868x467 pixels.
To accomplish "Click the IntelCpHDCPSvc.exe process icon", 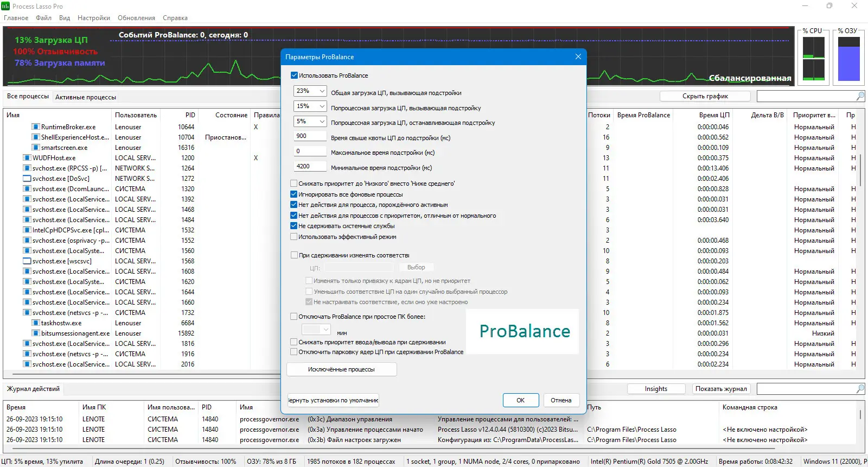I will point(27,230).
